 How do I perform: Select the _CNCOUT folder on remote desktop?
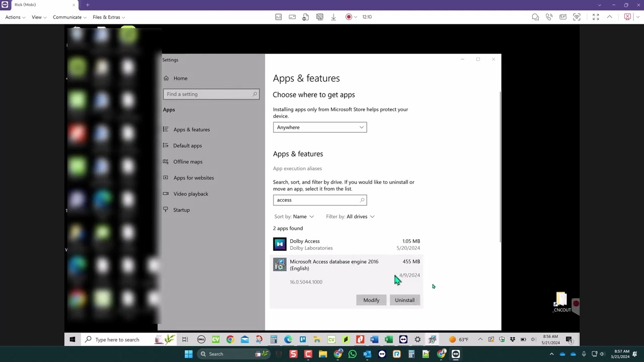coord(561,302)
